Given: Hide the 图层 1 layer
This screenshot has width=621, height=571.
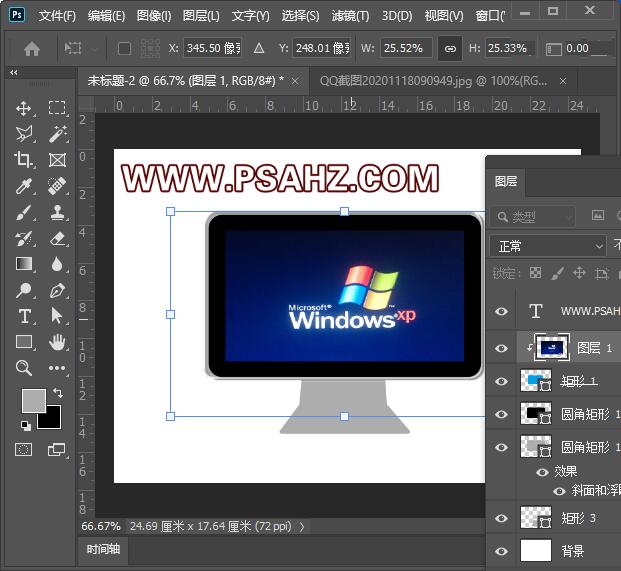Looking at the screenshot, I should [x=501, y=348].
